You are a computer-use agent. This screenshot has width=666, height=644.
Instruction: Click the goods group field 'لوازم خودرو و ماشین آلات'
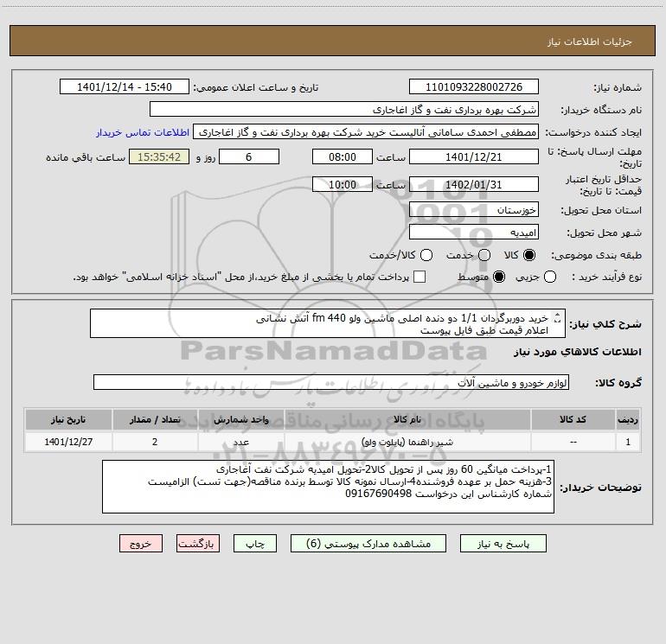[331, 382]
